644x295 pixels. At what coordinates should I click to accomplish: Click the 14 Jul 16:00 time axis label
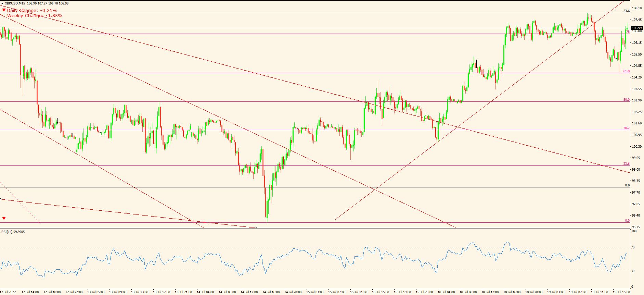click(271, 292)
